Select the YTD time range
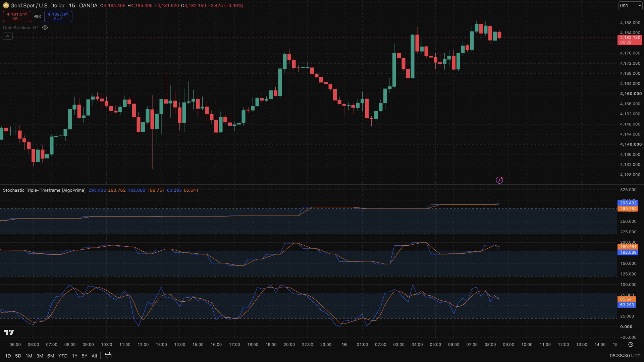The height and width of the screenshot is (362, 644). [63, 356]
